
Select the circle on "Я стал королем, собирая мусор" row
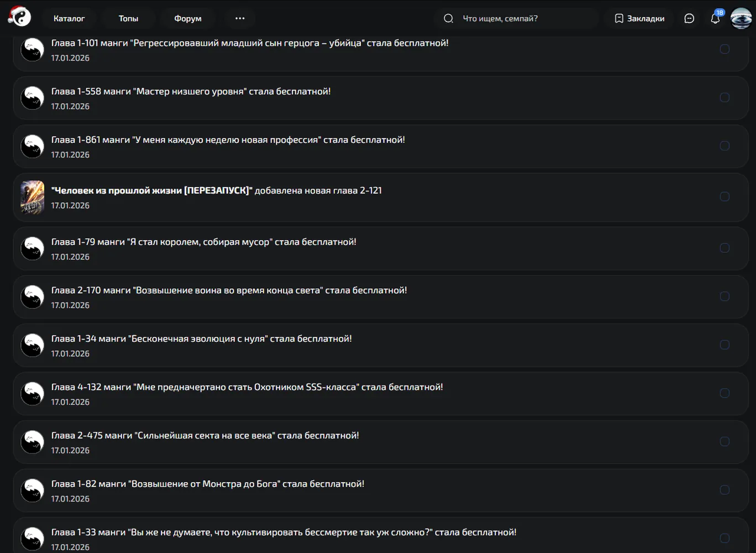725,248
